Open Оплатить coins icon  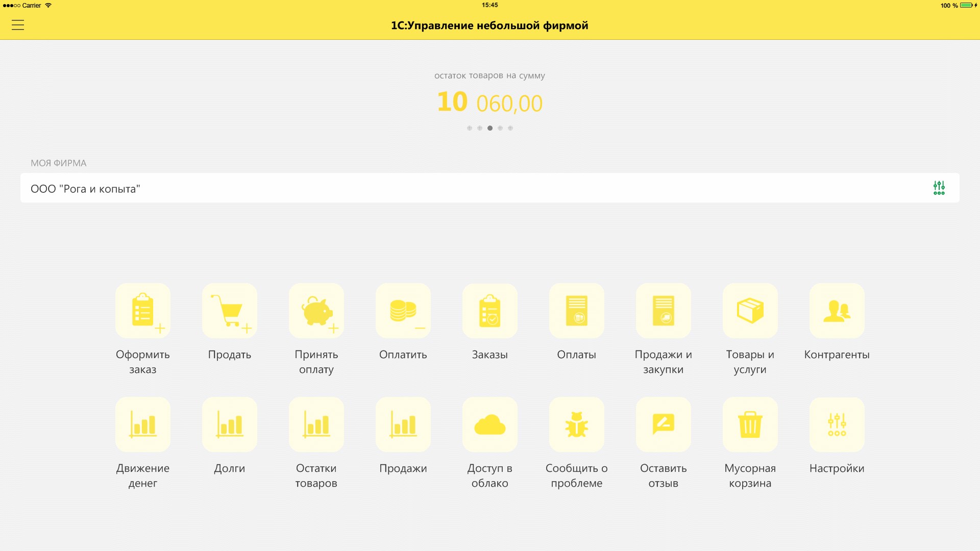(403, 311)
